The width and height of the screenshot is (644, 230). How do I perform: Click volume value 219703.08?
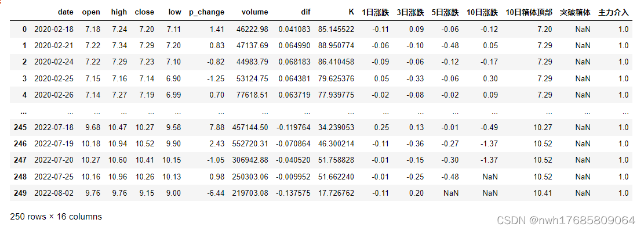pos(250,193)
